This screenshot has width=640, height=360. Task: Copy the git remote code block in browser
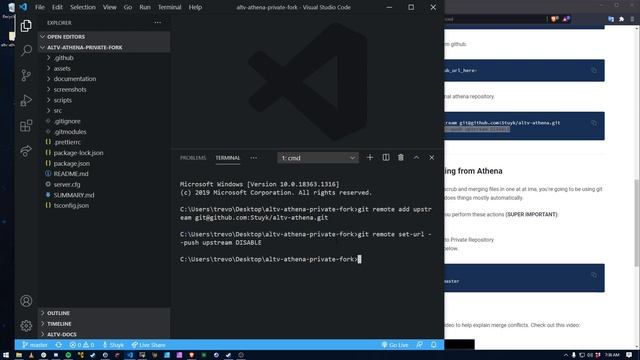coord(593,123)
